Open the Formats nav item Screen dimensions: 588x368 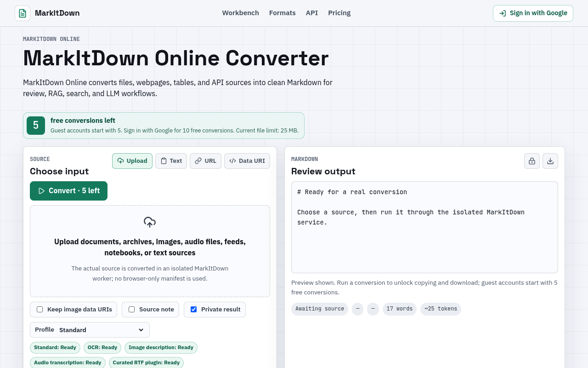283,13
